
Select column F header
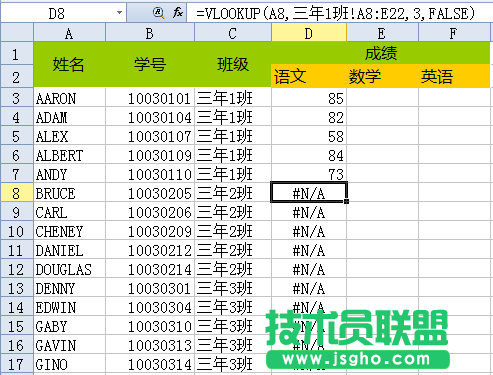tap(454, 33)
